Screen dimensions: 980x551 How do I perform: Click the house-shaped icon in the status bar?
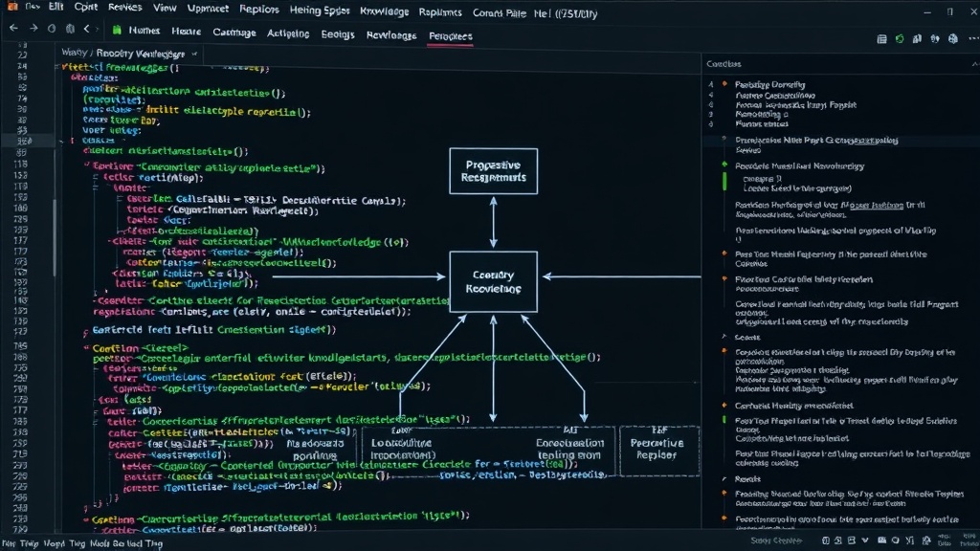926,540
